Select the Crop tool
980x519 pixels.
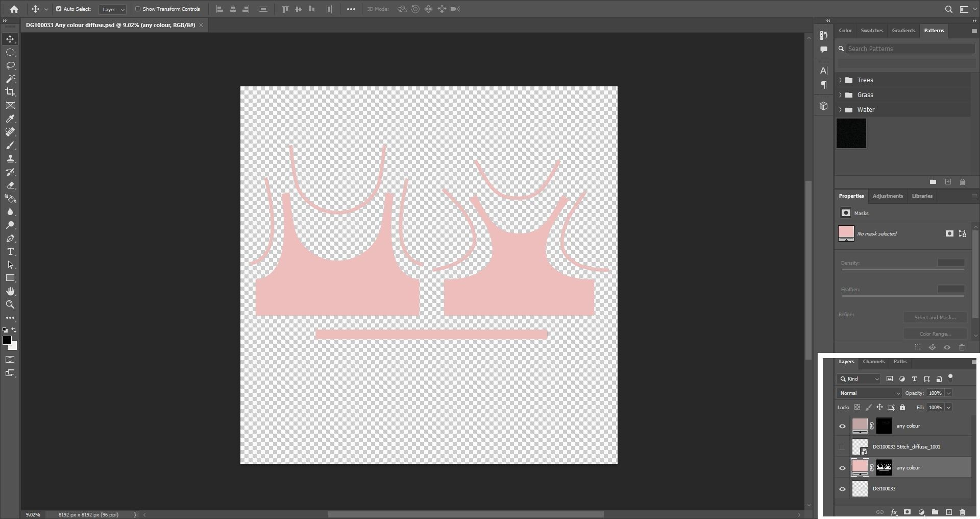(x=10, y=92)
